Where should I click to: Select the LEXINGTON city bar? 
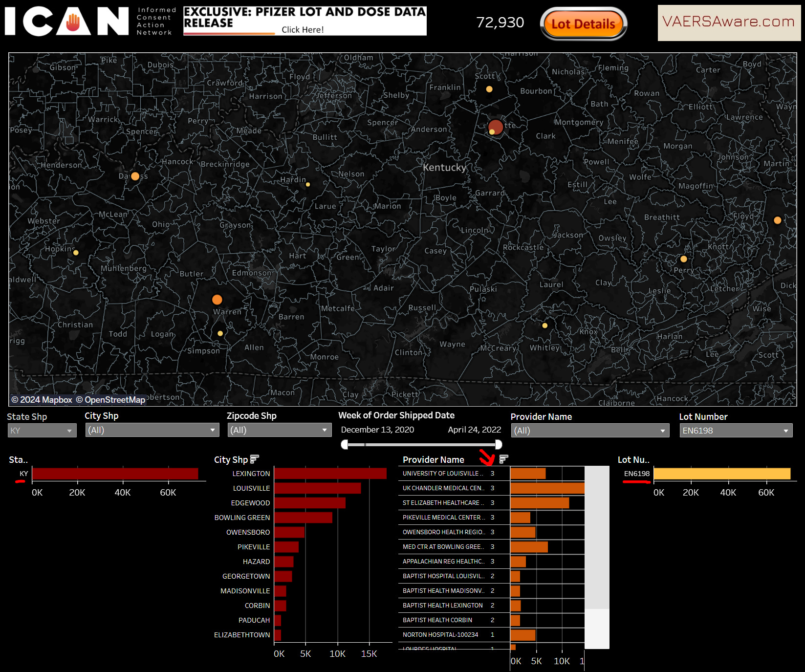point(330,474)
